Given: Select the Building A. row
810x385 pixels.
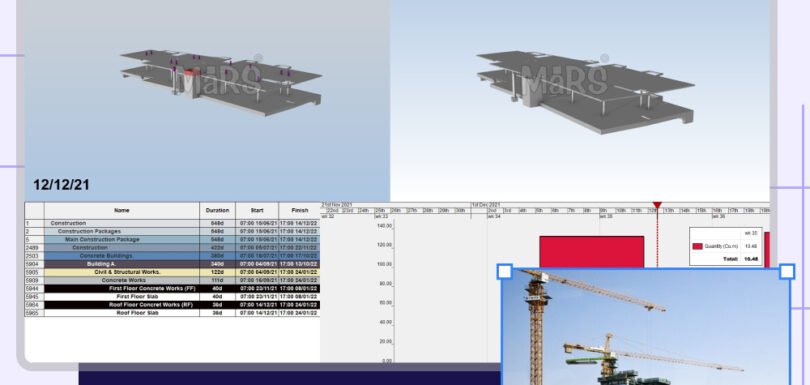Looking at the screenshot, I should tap(173, 264).
